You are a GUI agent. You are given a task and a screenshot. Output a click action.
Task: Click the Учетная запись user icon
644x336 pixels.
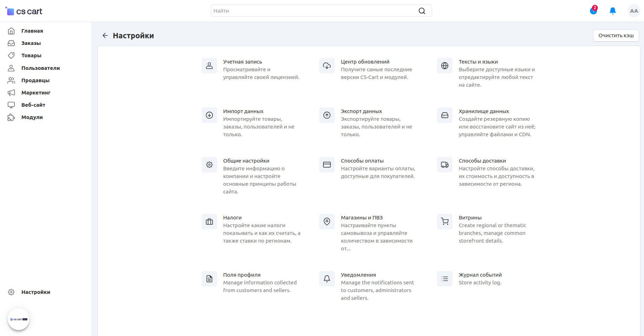point(209,66)
